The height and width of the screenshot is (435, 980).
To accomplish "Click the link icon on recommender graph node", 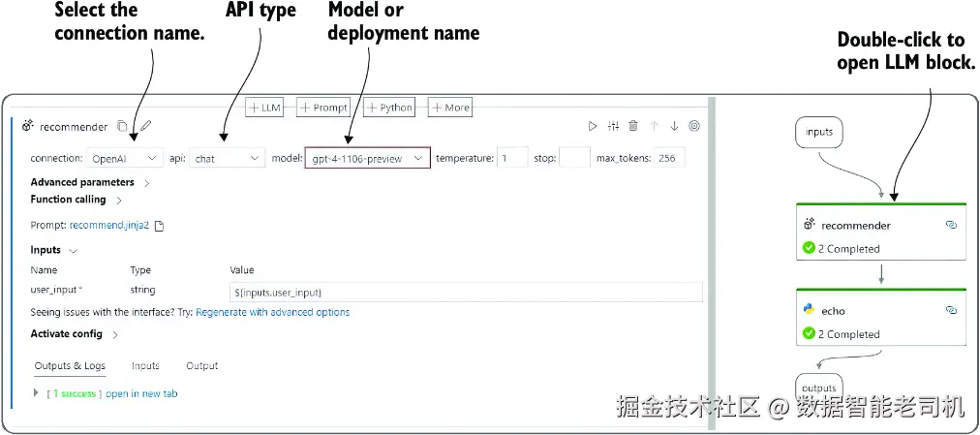I will (x=951, y=225).
